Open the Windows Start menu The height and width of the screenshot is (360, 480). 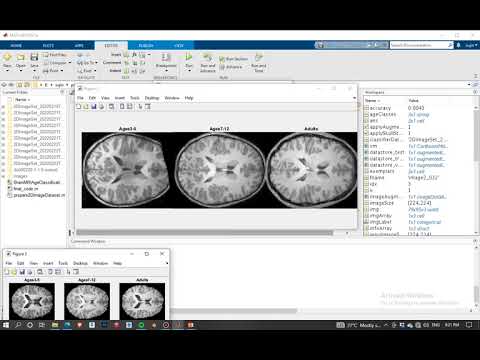[6, 325]
